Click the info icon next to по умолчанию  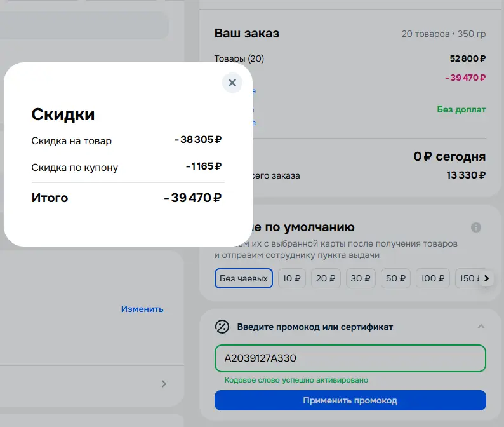point(475,227)
